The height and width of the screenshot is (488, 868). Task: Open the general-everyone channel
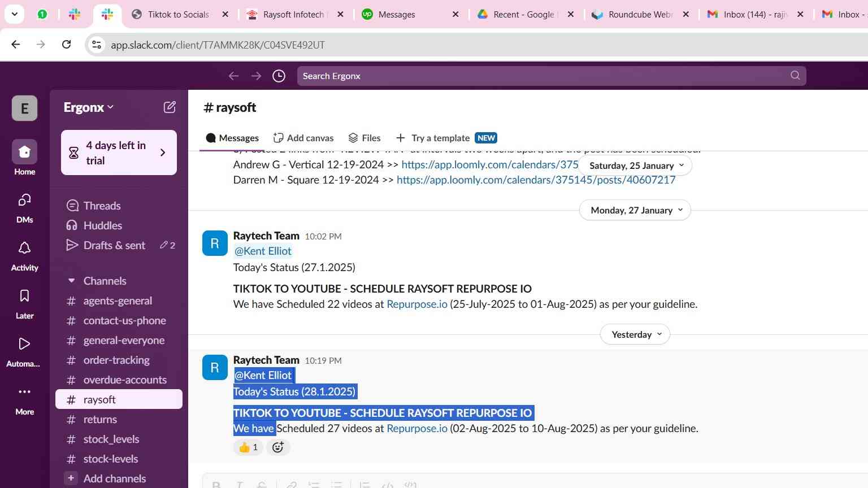124,340
